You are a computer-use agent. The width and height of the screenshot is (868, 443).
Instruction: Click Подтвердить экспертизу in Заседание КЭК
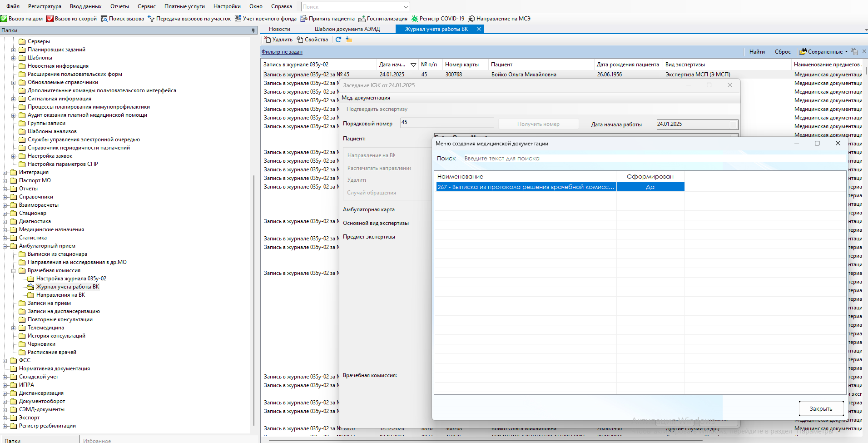(x=377, y=109)
